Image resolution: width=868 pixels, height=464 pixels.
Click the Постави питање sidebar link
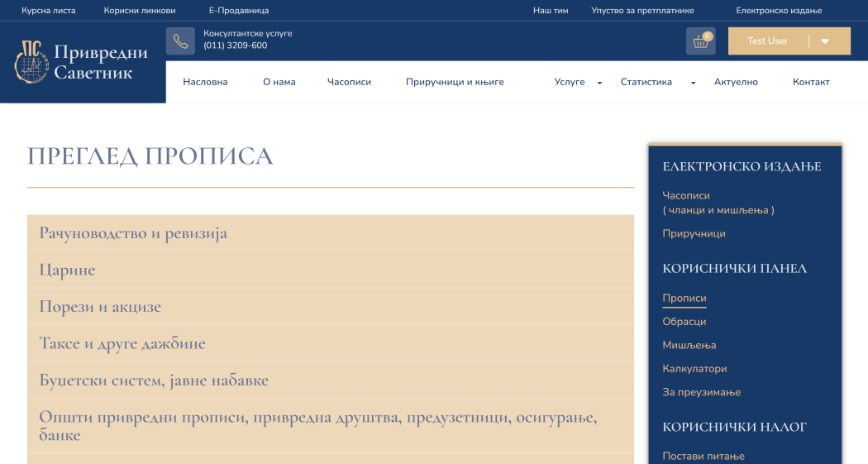[x=703, y=457]
